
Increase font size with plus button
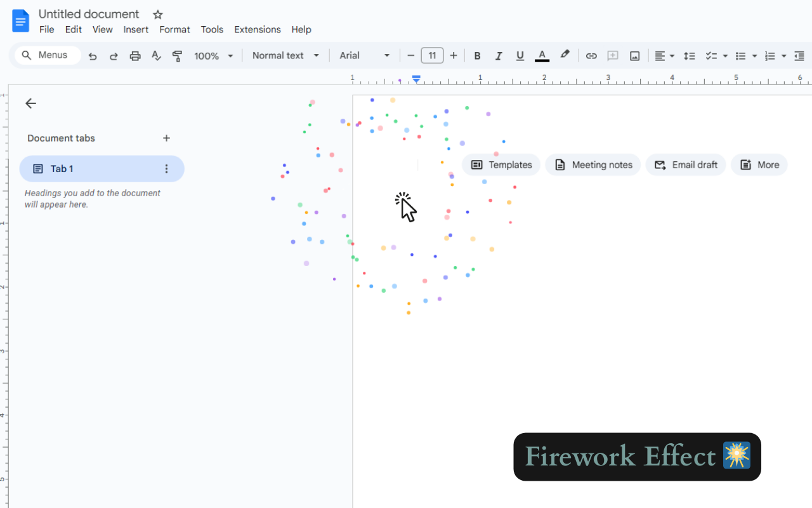click(x=454, y=56)
